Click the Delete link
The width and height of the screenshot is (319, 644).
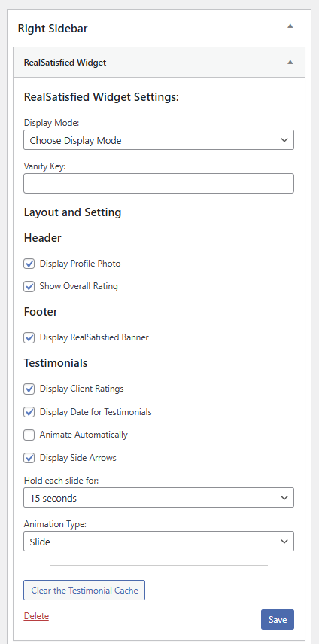[x=36, y=616]
